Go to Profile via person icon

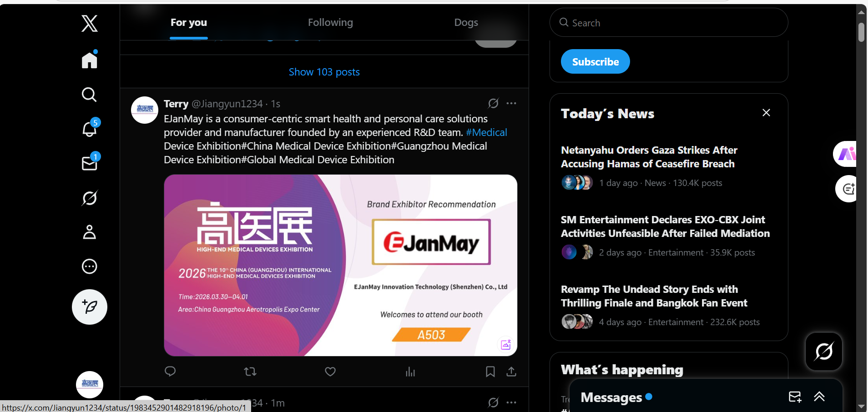90,232
